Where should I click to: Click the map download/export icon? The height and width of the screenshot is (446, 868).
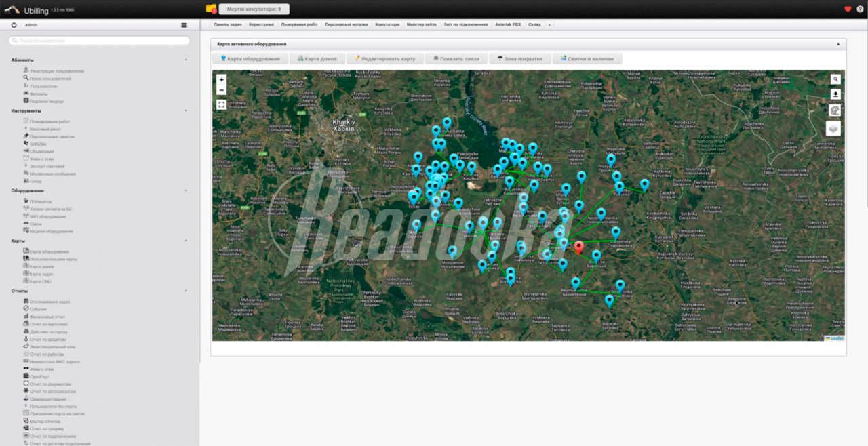click(835, 94)
